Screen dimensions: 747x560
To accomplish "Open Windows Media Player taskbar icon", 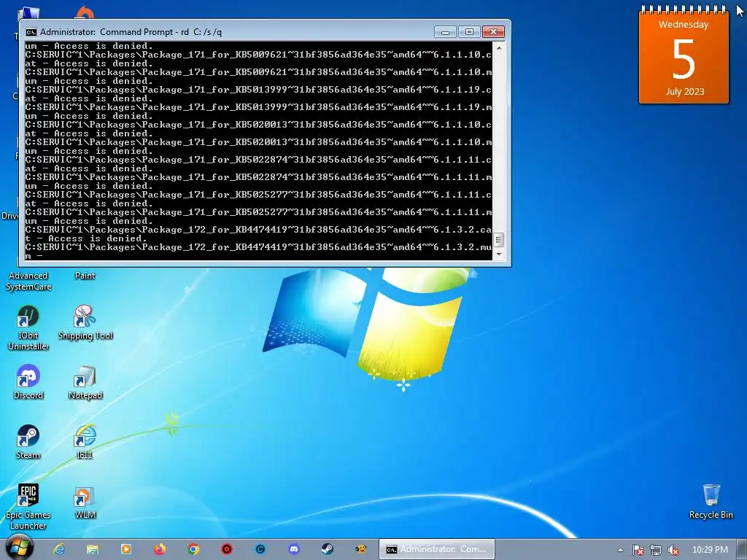I will click(126, 549).
